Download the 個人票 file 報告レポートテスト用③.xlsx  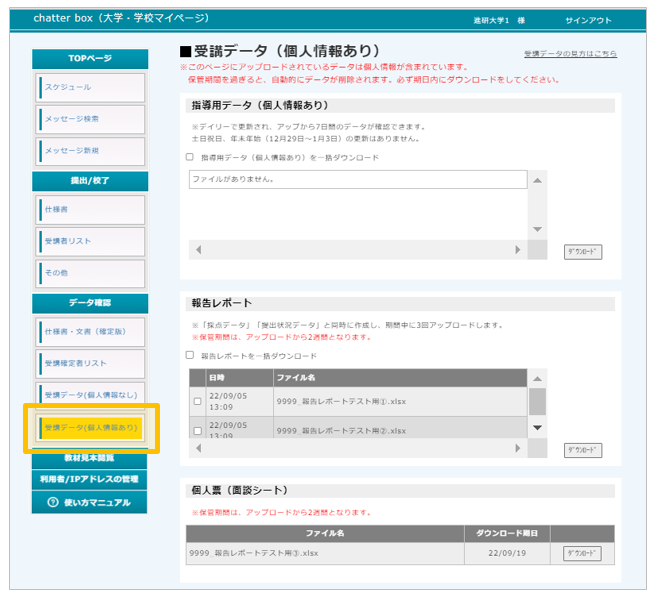[x=583, y=553]
